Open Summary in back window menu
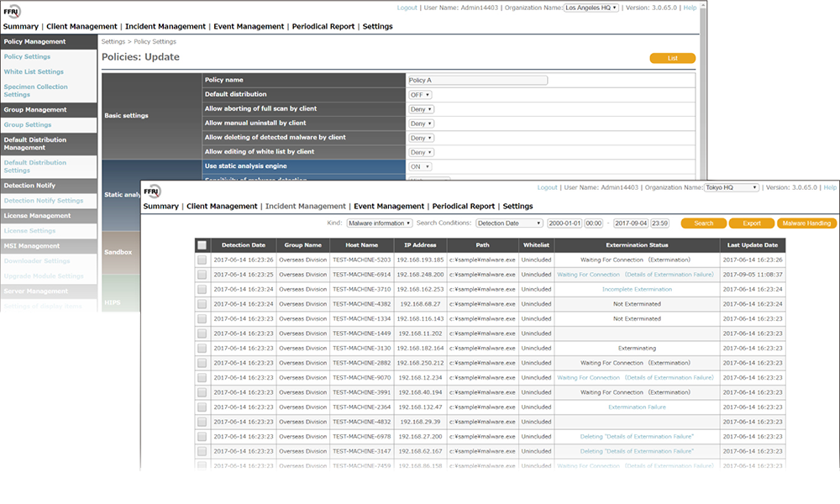 click(21, 26)
